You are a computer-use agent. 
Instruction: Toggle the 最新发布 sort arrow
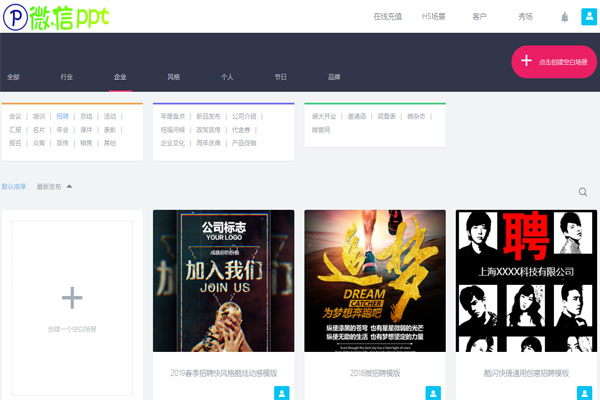coord(69,186)
